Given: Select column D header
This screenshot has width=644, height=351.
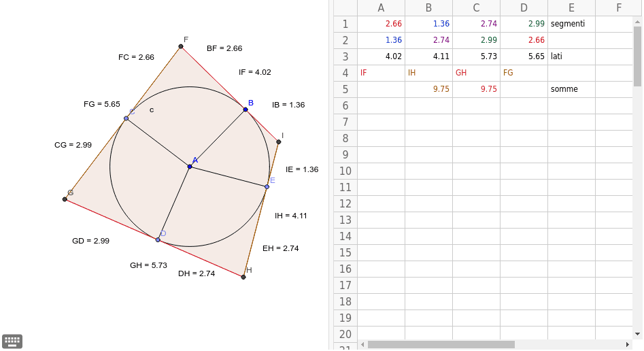Looking at the screenshot, I should pyautogui.click(x=524, y=7).
